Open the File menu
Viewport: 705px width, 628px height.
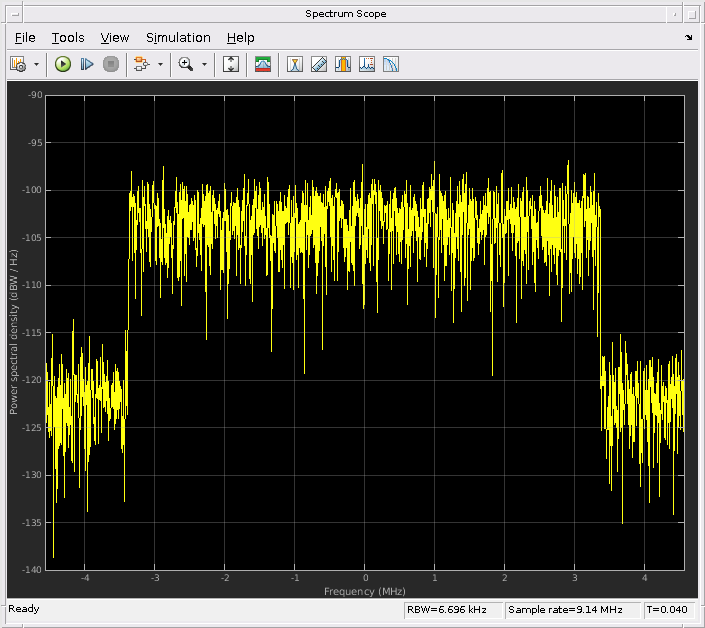[x=25, y=37]
